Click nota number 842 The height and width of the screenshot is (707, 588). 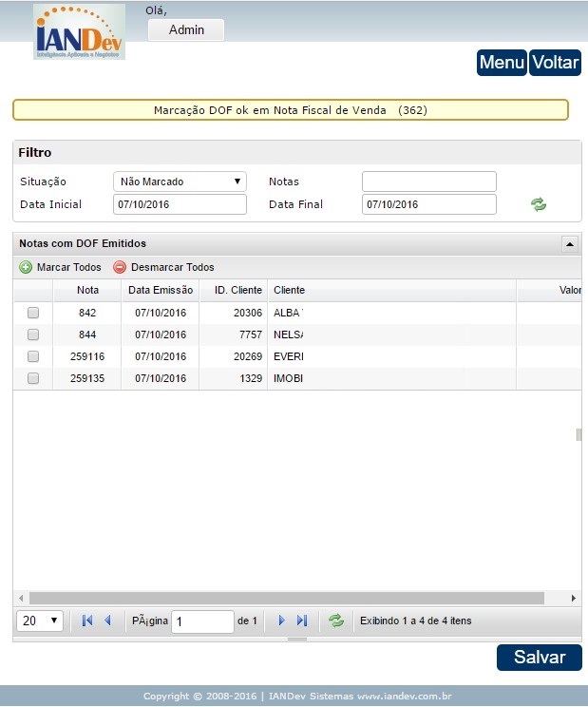(87, 313)
